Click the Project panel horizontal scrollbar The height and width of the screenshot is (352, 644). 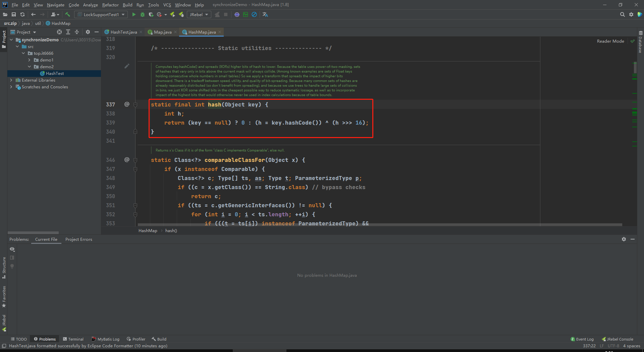(x=33, y=232)
